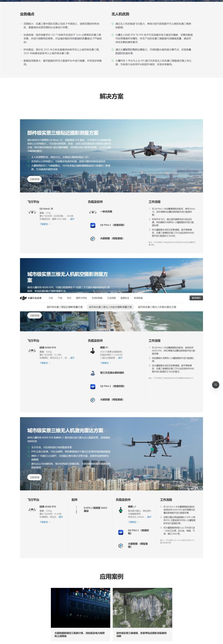Click the 一体化负载 label

106,211
